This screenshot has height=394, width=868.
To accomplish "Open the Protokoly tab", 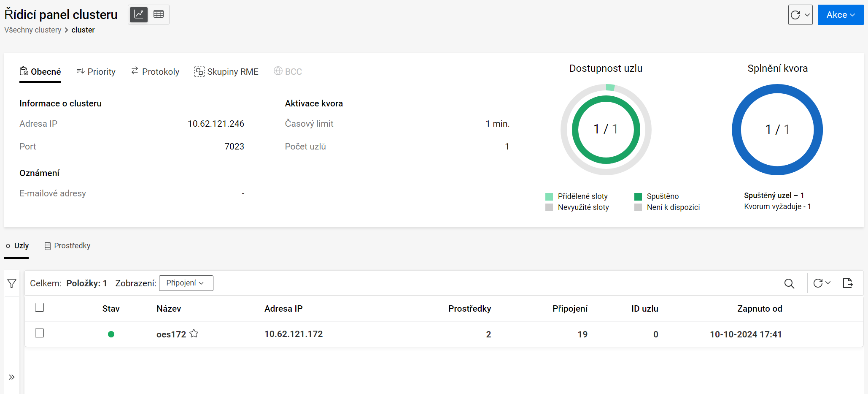I will [155, 72].
